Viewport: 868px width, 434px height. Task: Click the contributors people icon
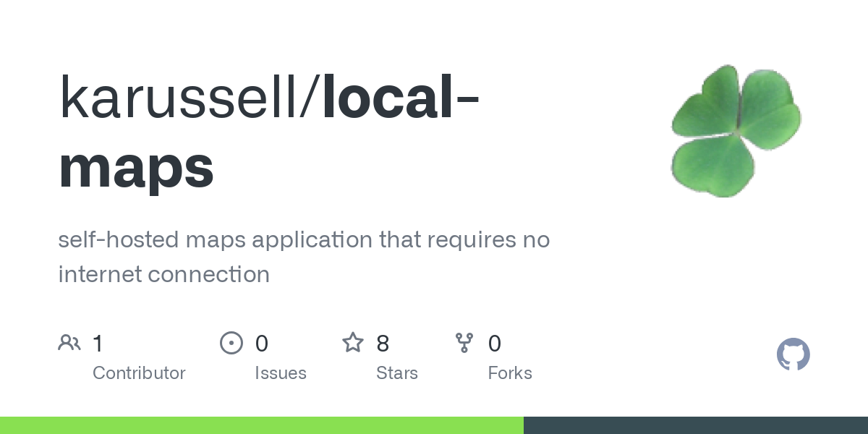(69, 342)
